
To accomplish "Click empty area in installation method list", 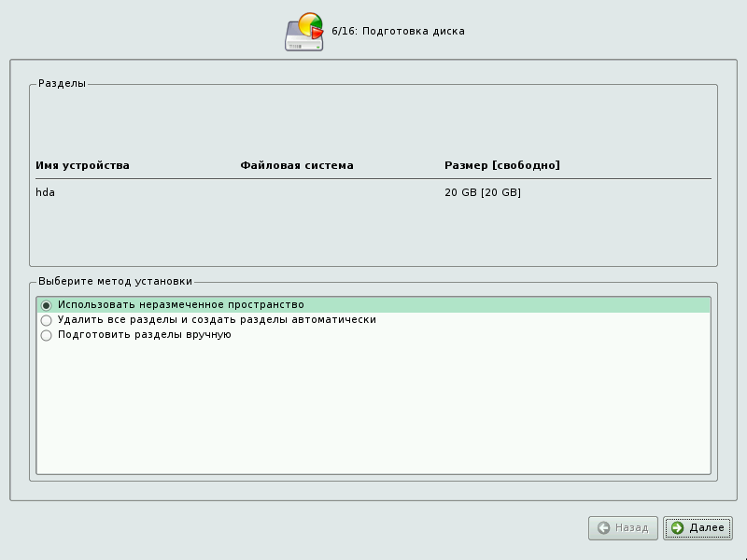I will tap(373, 411).
